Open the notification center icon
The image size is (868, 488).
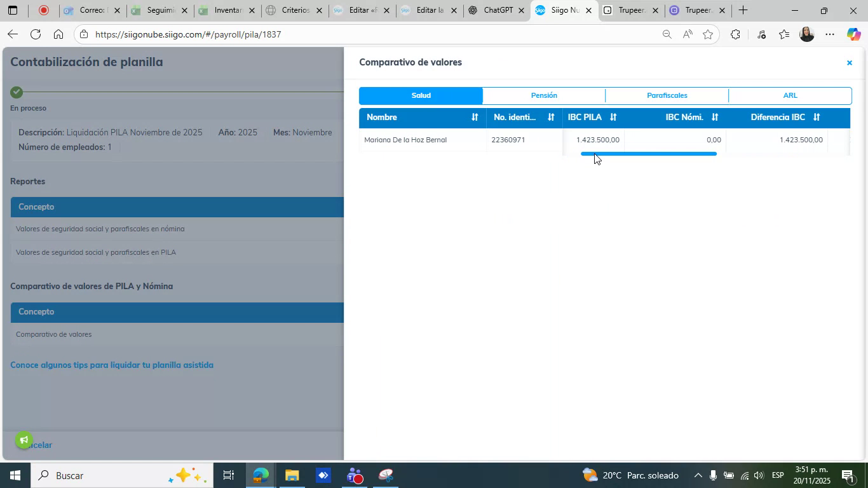[847, 475]
